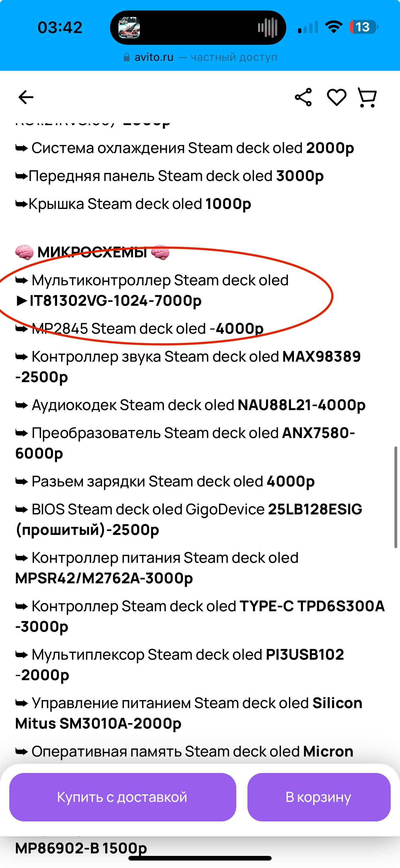Tap the avito.ru address bar
400x868 pixels.
tap(200, 57)
